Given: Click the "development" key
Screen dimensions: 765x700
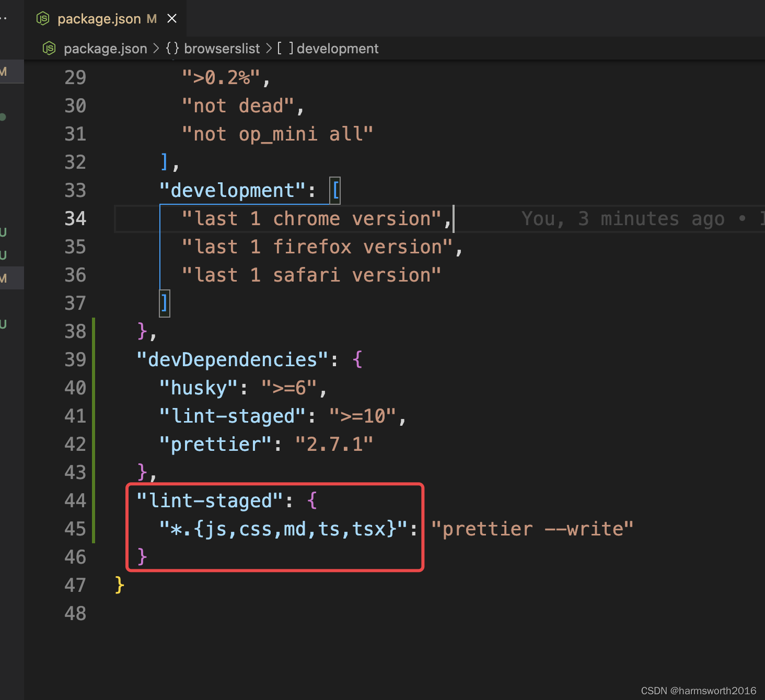Looking at the screenshot, I should click(233, 191).
